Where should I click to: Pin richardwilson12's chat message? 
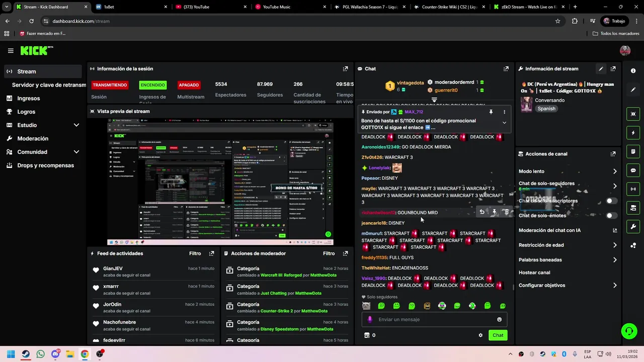[x=494, y=212]
